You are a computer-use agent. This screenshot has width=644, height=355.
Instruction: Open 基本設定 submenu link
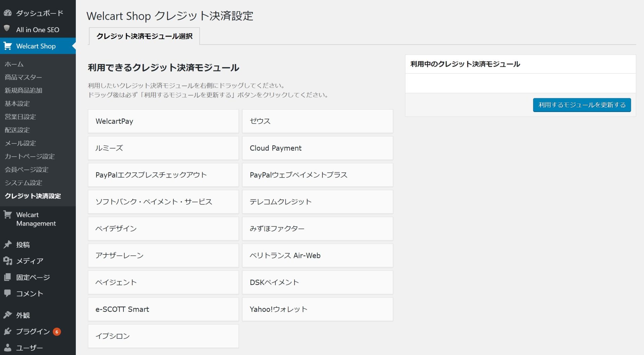tap(17, 104)
